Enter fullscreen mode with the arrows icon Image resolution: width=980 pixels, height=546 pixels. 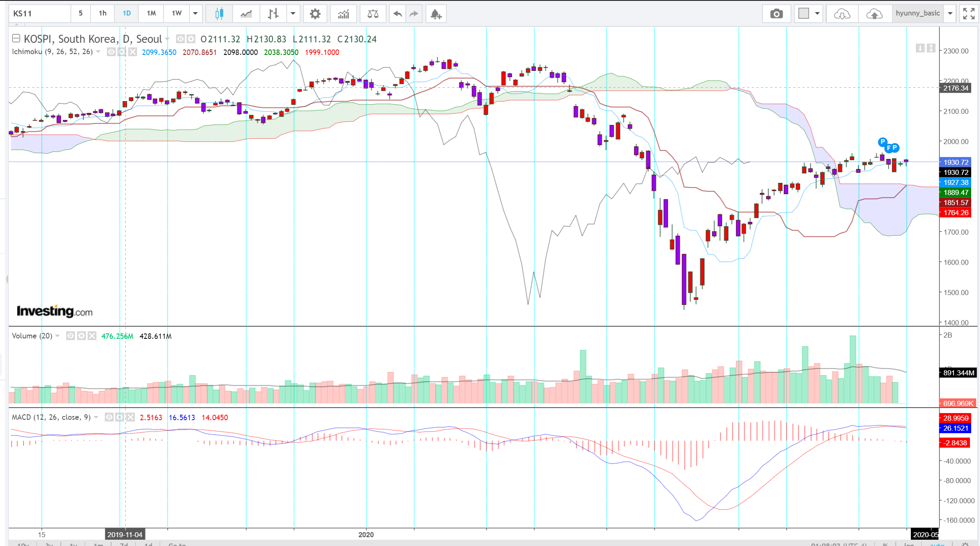point(969,14)
